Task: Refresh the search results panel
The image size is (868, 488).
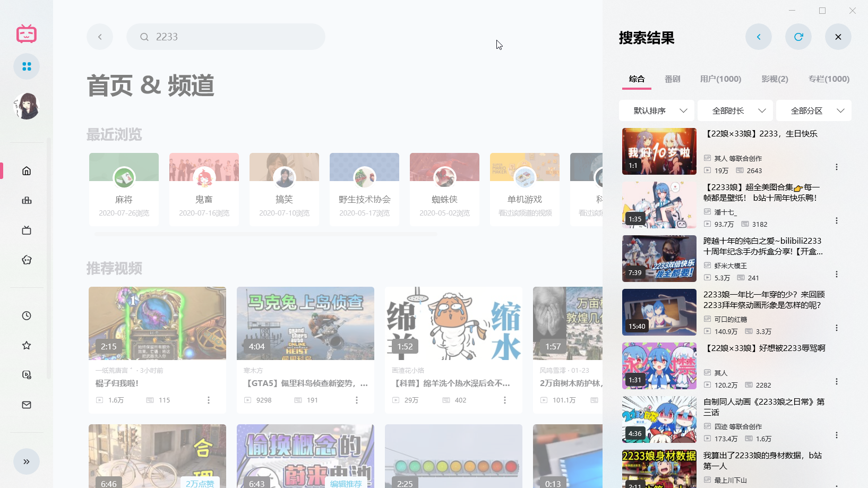Action: (x=798, y=37)
